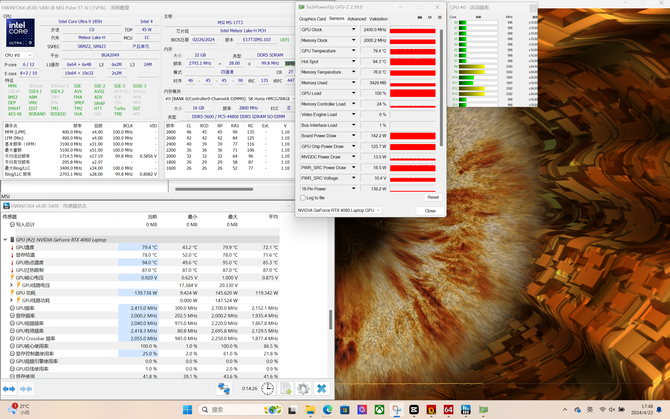
Task: Click the GPU-Z refresh icon
Action: [x=429, y=18]
